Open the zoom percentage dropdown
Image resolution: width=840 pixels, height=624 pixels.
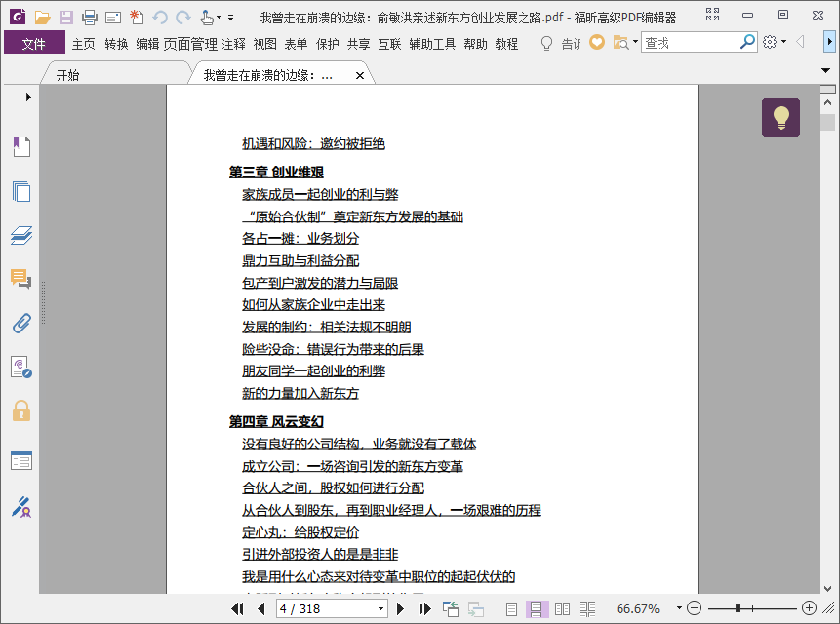point(679,608)
